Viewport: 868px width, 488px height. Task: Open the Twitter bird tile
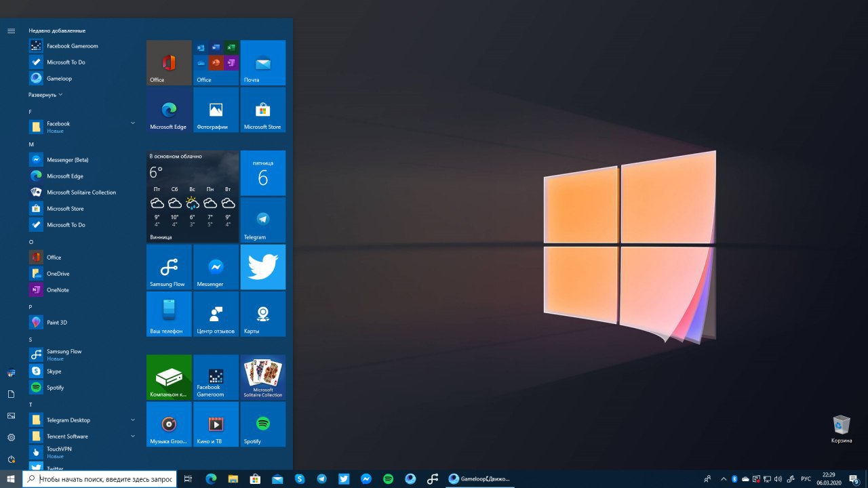tap(263, 267)
